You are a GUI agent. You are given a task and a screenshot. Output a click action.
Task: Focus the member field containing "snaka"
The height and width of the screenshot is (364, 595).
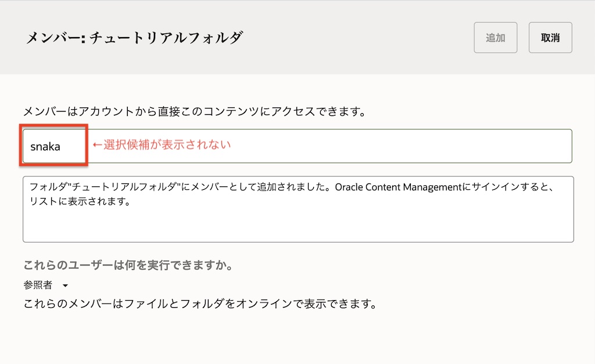pyautogui.click(x=46, y=146)
